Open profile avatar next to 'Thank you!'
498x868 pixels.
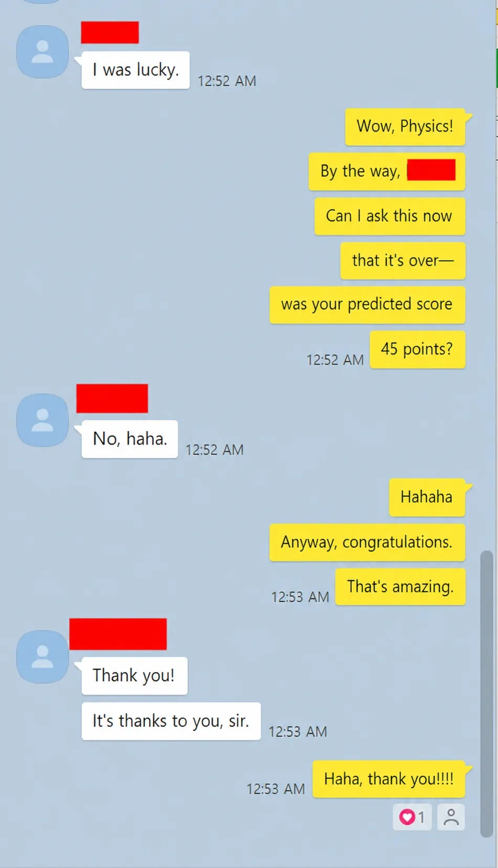coord(42,657)
